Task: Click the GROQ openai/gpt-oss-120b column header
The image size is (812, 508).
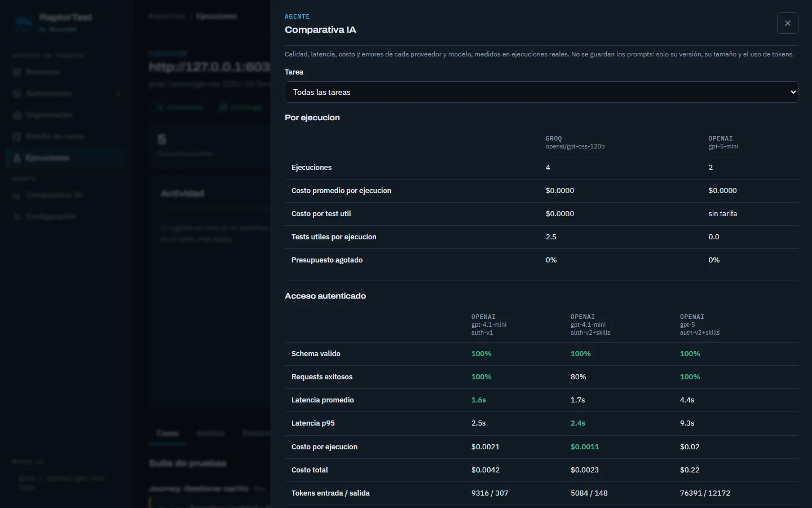Action: pos(575,142)
